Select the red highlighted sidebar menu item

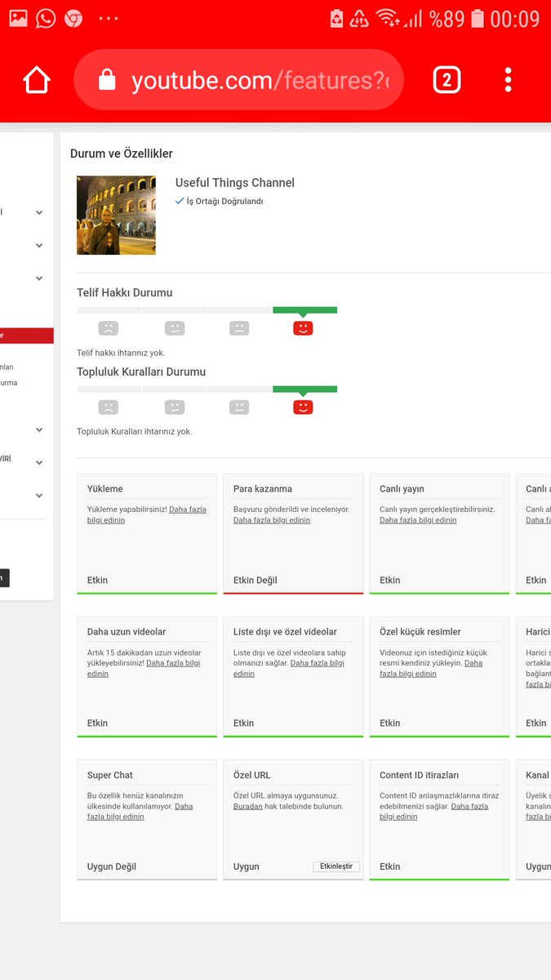pos(27,336)
